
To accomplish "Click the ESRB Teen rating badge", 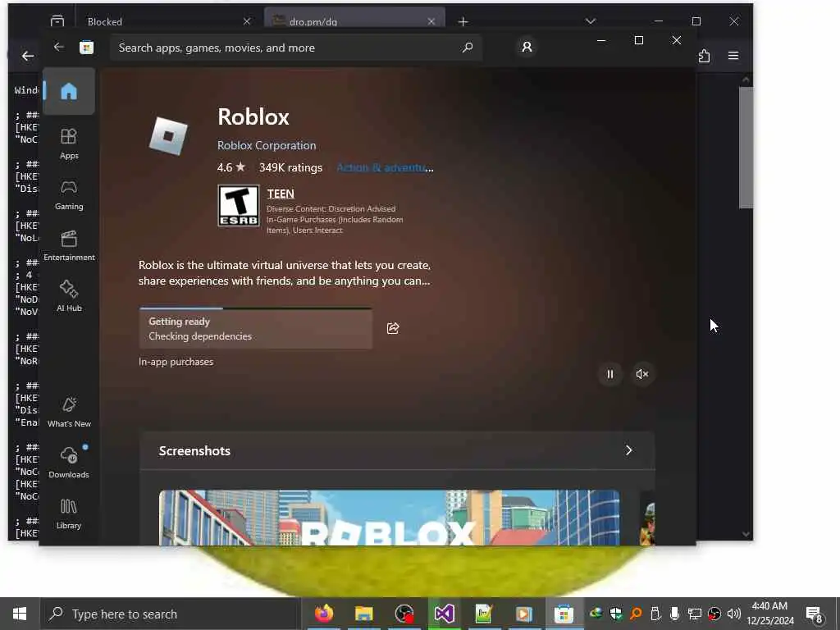I will click(x=239, y=206).
